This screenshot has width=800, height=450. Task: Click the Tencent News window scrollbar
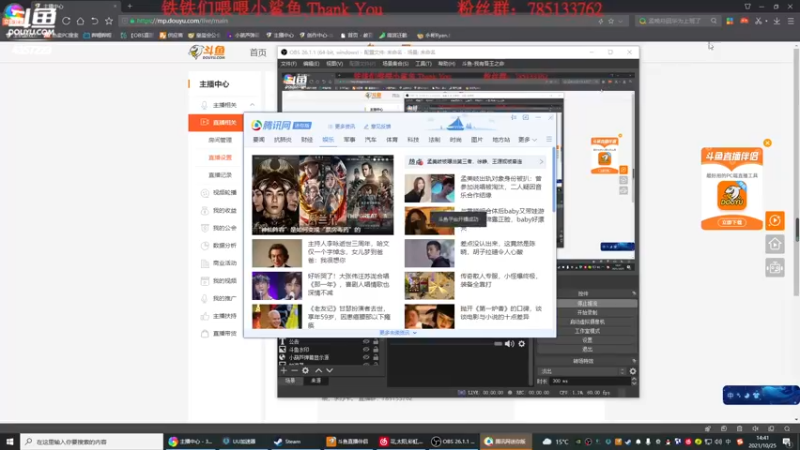[x=554, y=179]
